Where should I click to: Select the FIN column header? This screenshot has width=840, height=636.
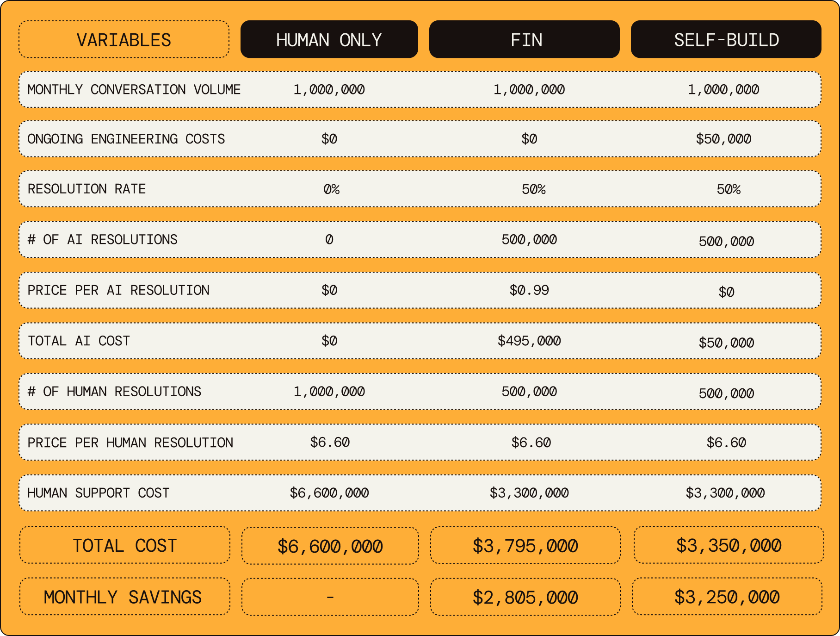(524, 40)
